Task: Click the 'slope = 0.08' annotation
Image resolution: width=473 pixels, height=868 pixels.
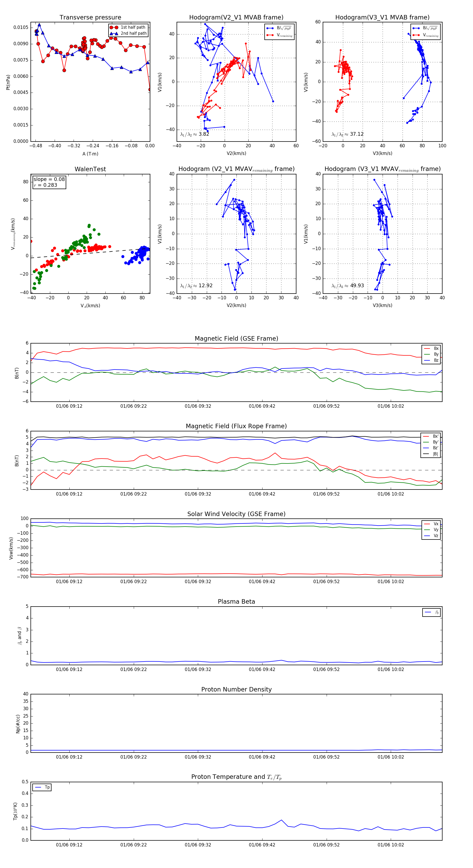Action: [x=49, y=179]
